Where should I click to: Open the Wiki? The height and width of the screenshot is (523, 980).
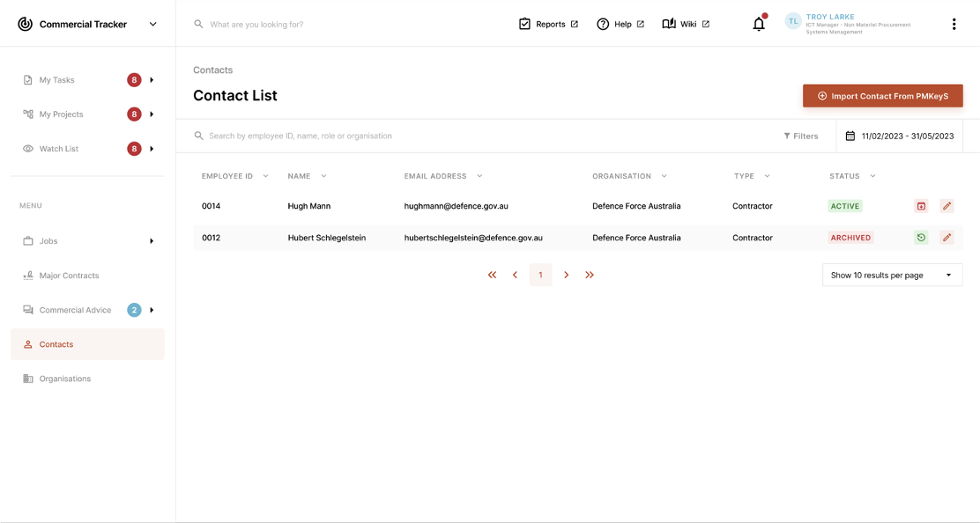[x=686, y=24]
